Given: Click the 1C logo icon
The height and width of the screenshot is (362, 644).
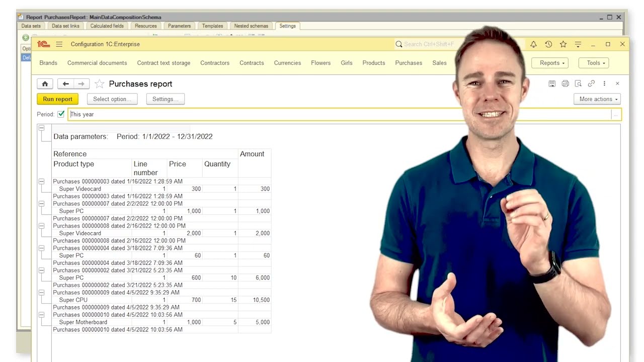Looking at the screenshot, I should click(x=43, y=44).
